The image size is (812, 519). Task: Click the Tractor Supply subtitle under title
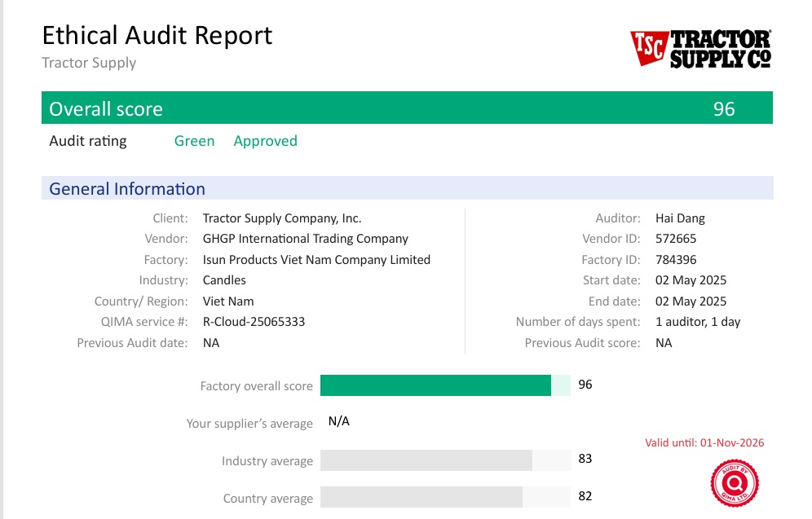[x=89, y=63]
